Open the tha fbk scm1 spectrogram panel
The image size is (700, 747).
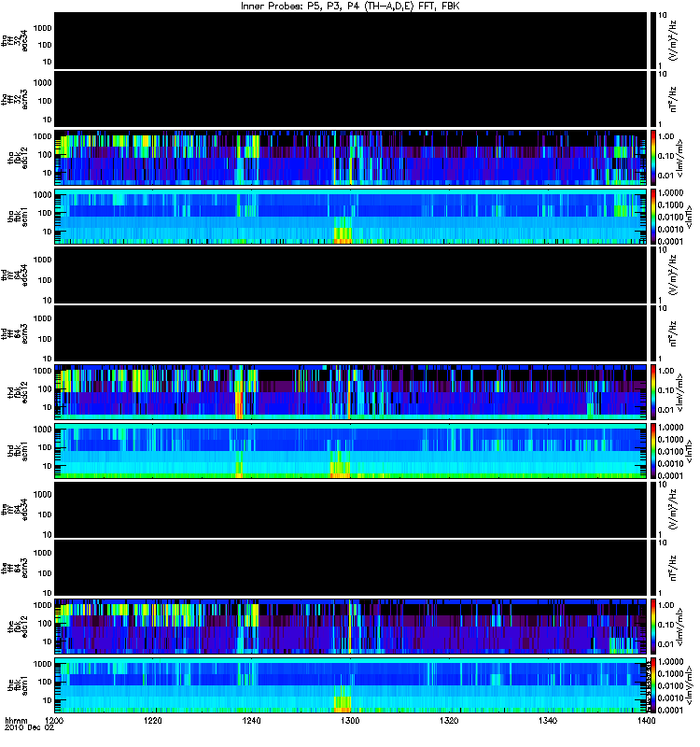pyautogui.click(x=351, y=217)
